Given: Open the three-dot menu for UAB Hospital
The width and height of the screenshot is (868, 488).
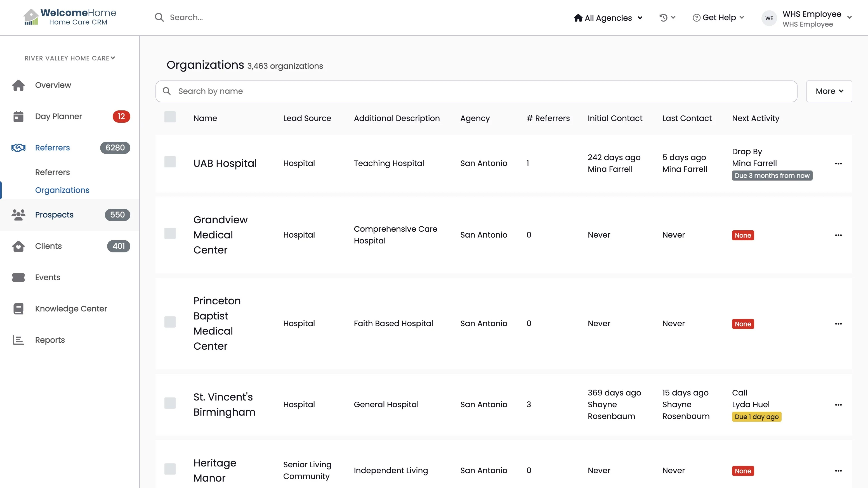Looking at the screenshot, I should (838, 164).
